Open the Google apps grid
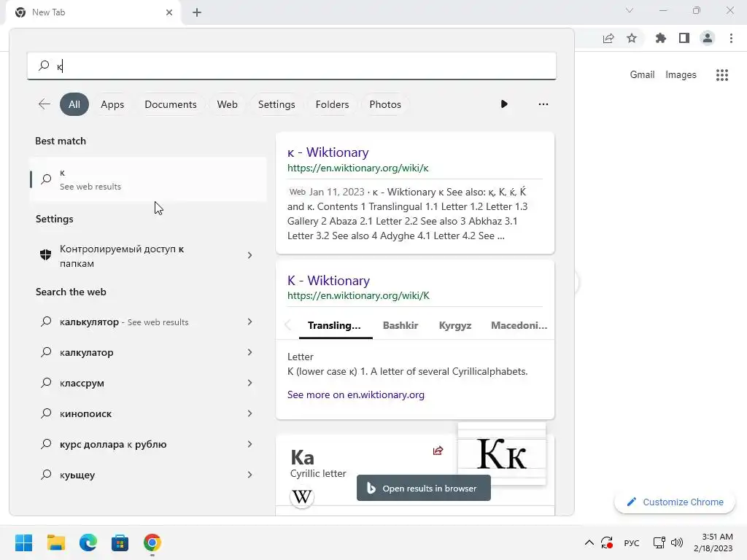Image resolution: width=747 pixels, height=560 pixels. 722,75
